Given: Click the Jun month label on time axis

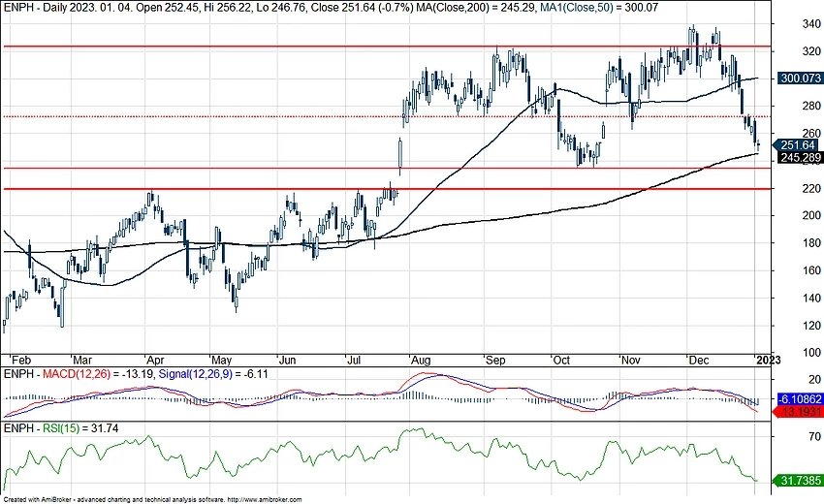Looking at the screenshot, I should [x=287, y=361].
